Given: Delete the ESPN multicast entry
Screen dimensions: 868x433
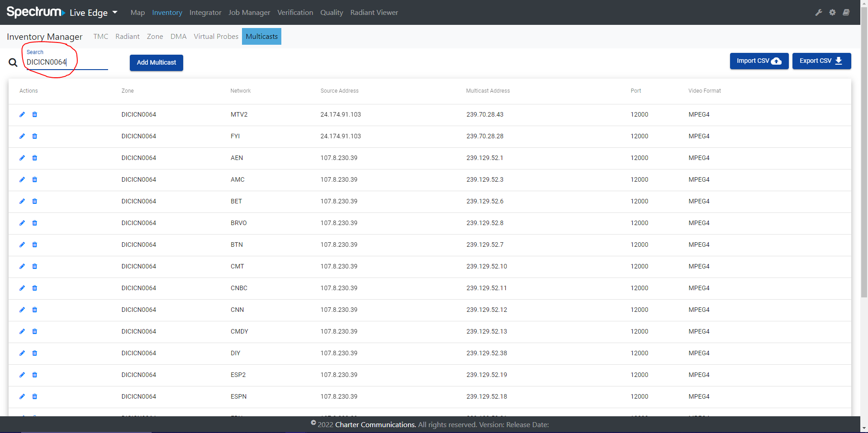Looking at the screenshot, I should tap(35, 396).
